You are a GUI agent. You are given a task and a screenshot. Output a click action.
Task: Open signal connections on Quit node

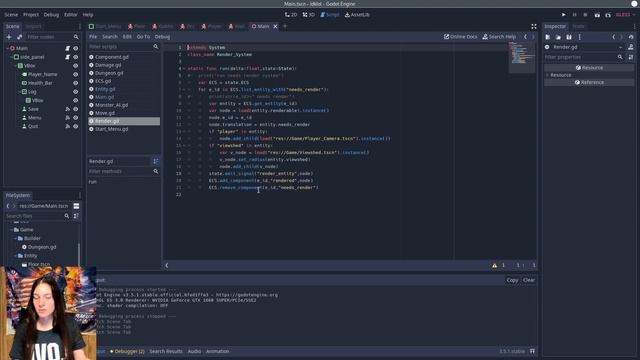pyautogui.click(x=68, y=126)
